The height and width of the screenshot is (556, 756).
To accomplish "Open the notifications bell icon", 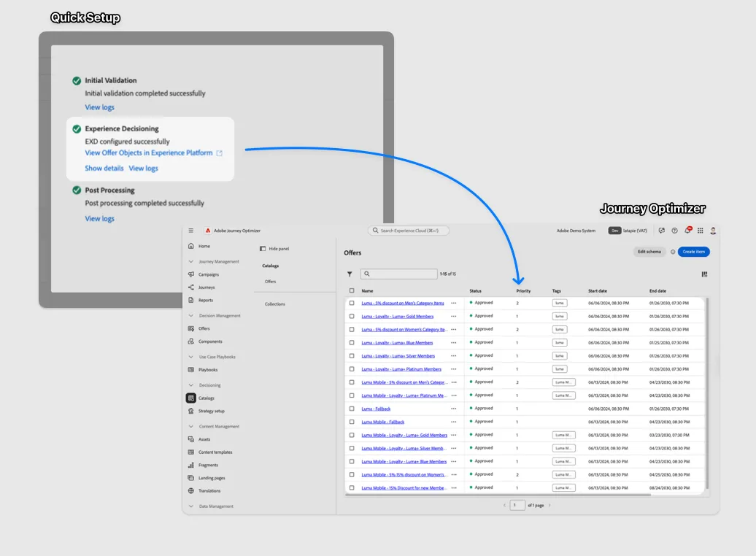I will (687, 231).
